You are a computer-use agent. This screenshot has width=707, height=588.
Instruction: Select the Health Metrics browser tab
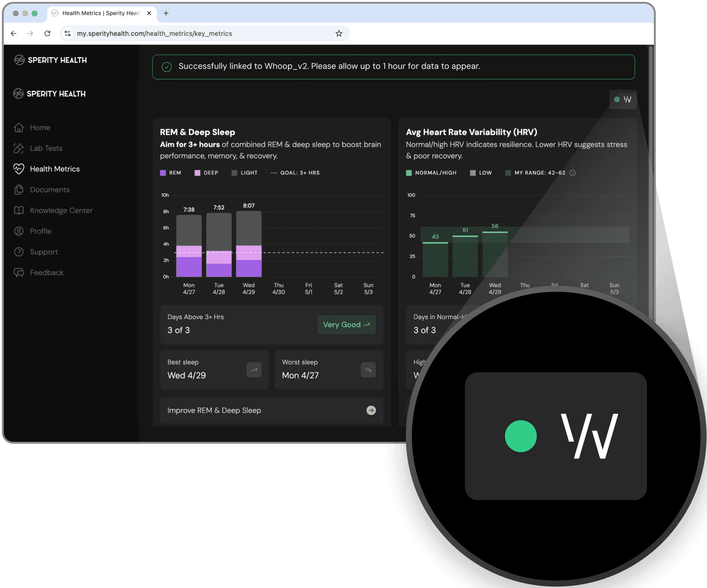[101, 13]
